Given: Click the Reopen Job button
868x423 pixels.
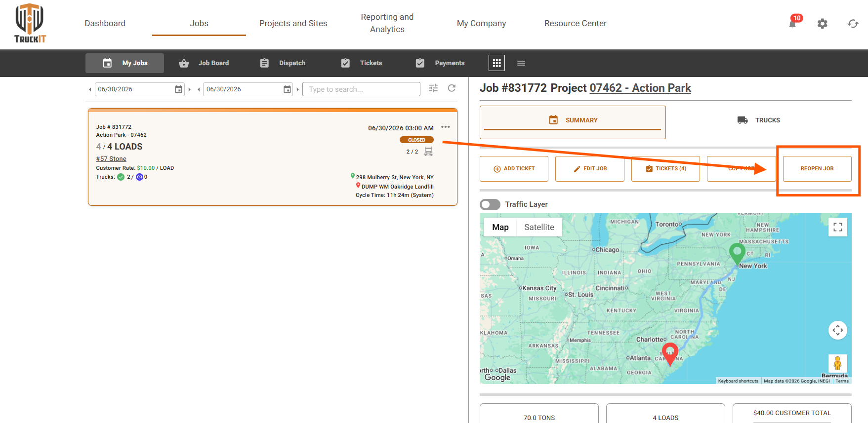Looking at the screenshot, I should pyautogui.click(x=817, y=169).
